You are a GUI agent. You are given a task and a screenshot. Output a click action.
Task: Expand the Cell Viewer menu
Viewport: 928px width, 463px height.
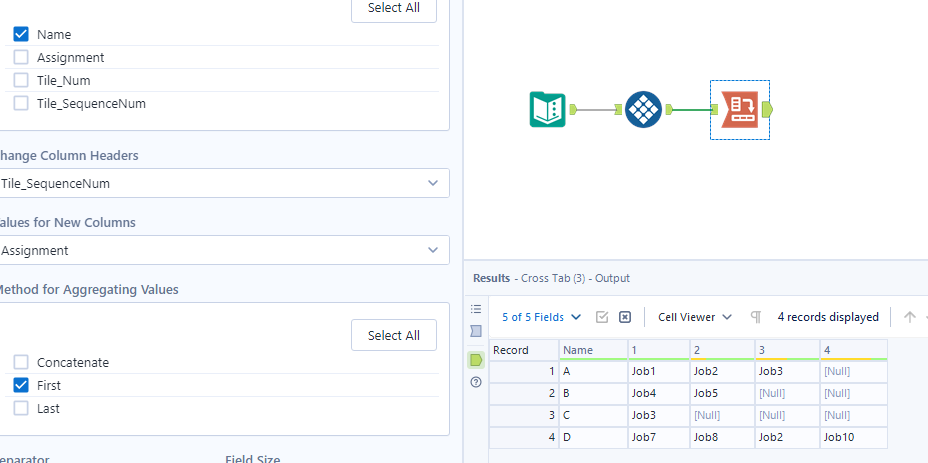(694, 317)
